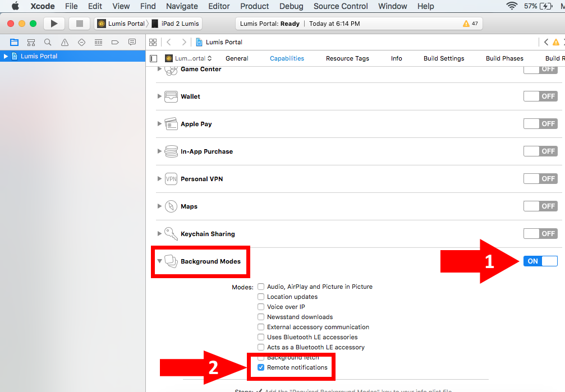Image resolution: width=565 pixels, height=392 pixels.
Task: Enable Newsstand downloads mode
Action: pos(261,317)
